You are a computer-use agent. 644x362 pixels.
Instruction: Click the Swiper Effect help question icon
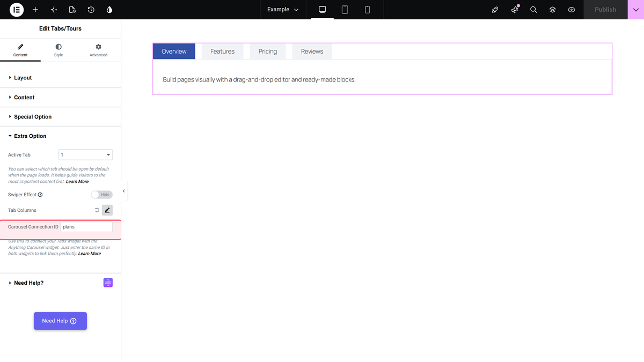40,195
